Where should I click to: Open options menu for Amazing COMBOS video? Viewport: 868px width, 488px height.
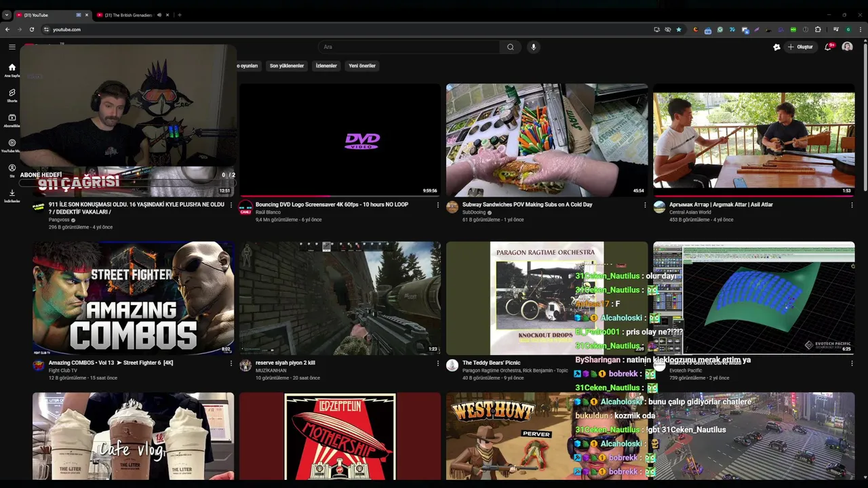pos(231,363)
